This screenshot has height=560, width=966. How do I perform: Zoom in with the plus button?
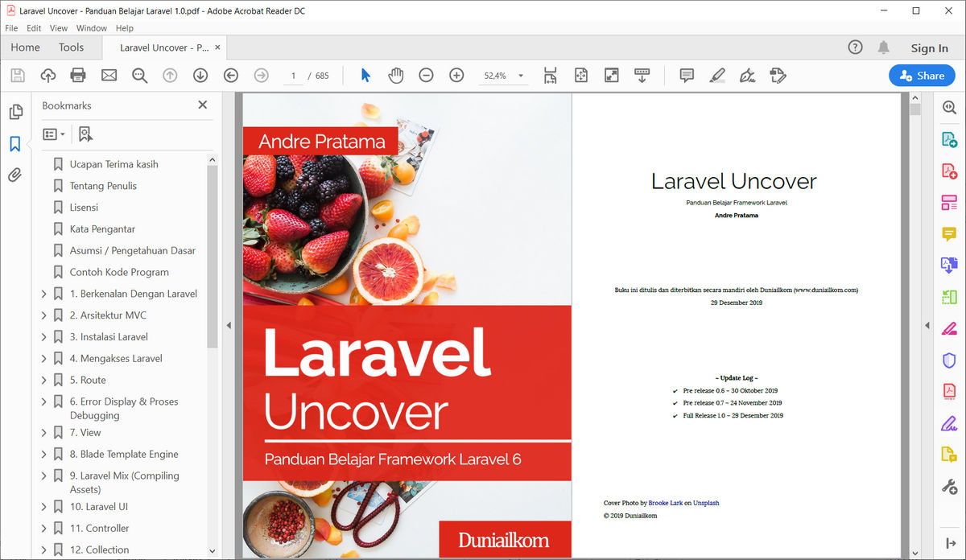(x=456, y=76)
